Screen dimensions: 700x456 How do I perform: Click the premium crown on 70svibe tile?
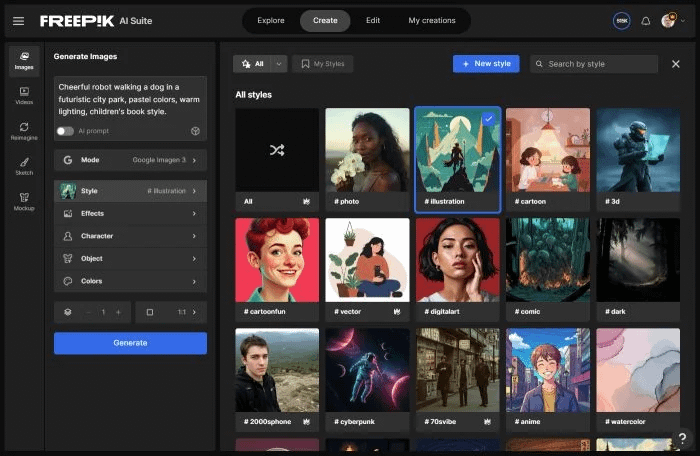click(x=488, y=421)
